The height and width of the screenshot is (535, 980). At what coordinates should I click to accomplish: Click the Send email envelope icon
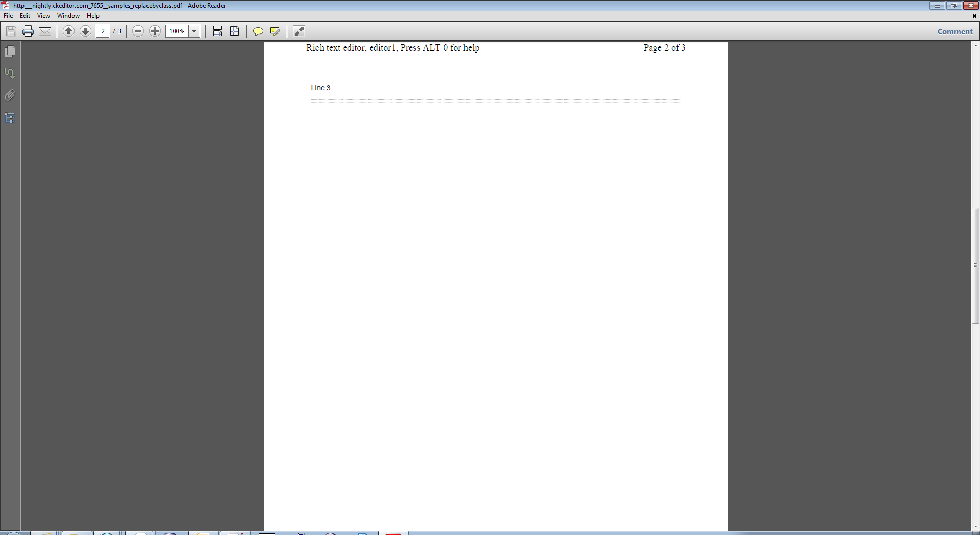(45, 31)
